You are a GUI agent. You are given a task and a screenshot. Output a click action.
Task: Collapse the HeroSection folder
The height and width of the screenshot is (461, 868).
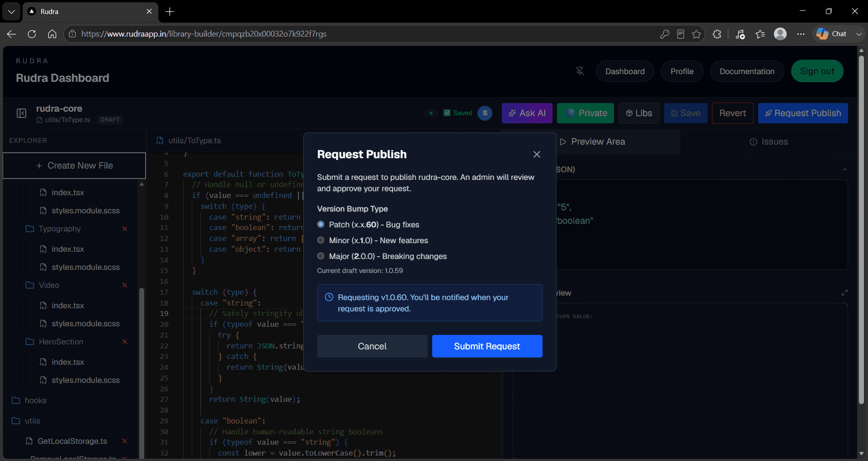coord(55,342)
